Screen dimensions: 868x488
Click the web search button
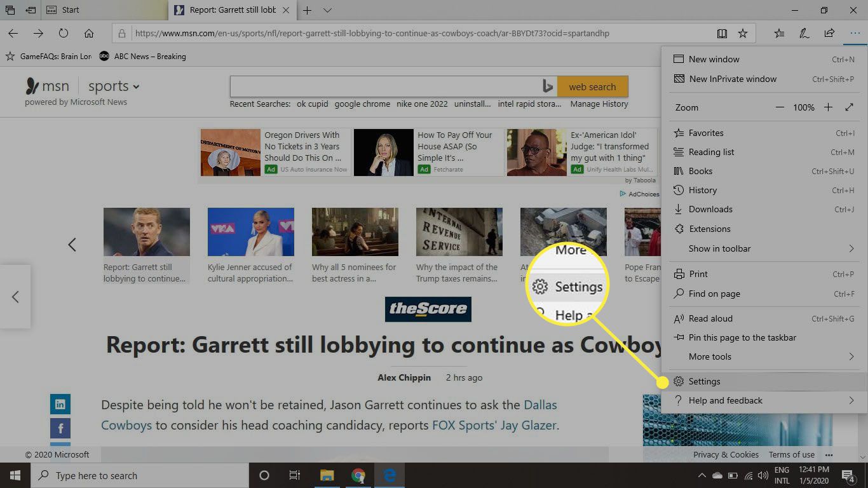coord(592,86)
